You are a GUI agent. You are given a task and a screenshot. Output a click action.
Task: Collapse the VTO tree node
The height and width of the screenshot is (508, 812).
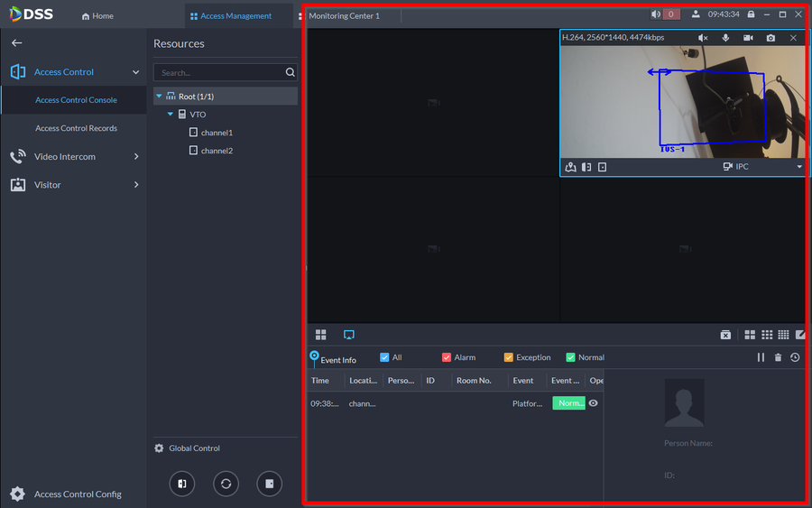171,115
